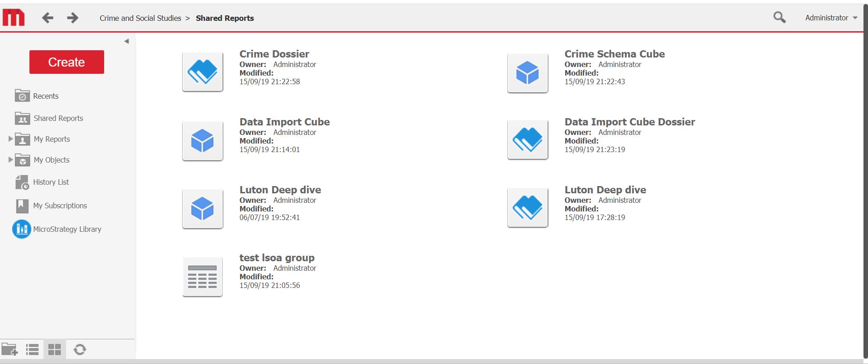
Task: Open the Data Import Cube Dossier title
Action: pyautogui.click(x=629, y=122)
